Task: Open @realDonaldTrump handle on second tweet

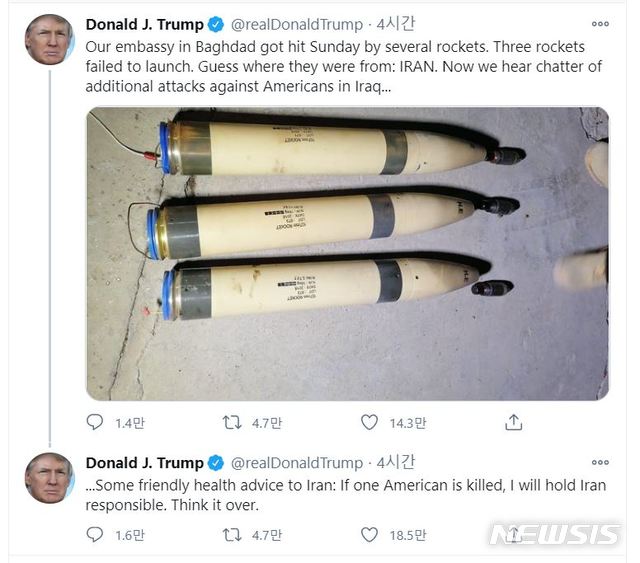Action: pyautogui.click(x=297, y=463)
